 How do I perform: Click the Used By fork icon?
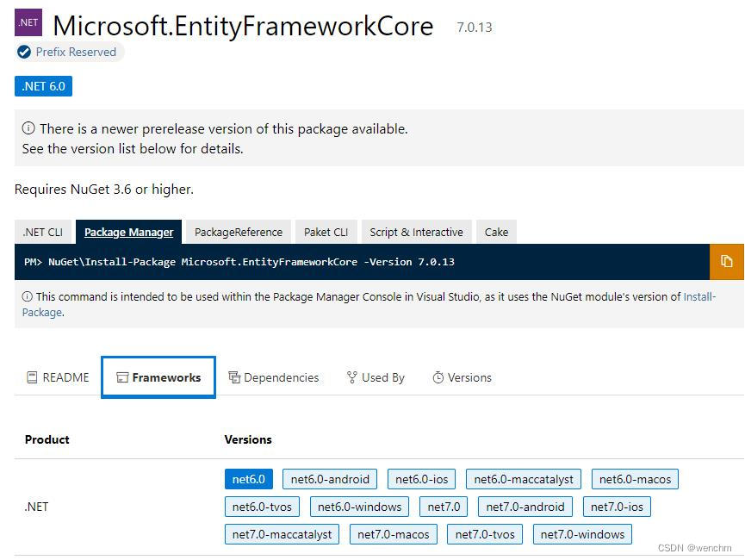point(352,377)
